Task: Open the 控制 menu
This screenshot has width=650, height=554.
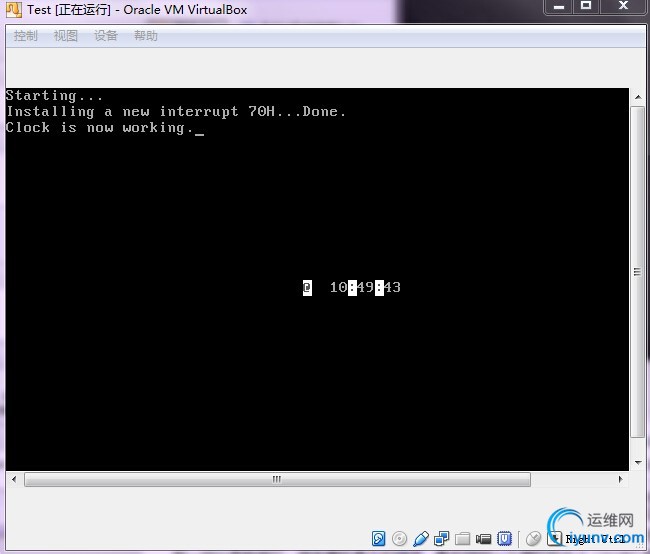Action: [25, 36]
